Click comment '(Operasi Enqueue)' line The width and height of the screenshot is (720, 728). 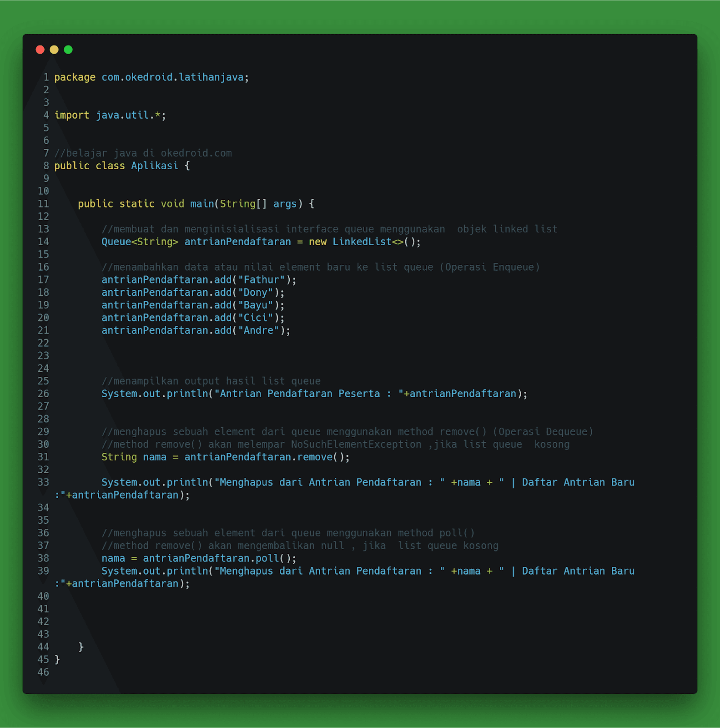coord(321,267)
